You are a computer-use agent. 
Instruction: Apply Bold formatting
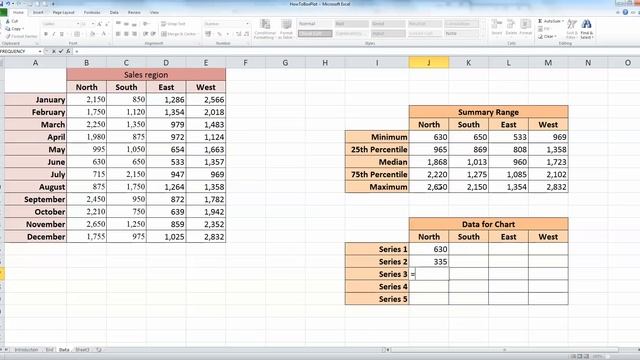pyautogui.click(x=46, y=34)
